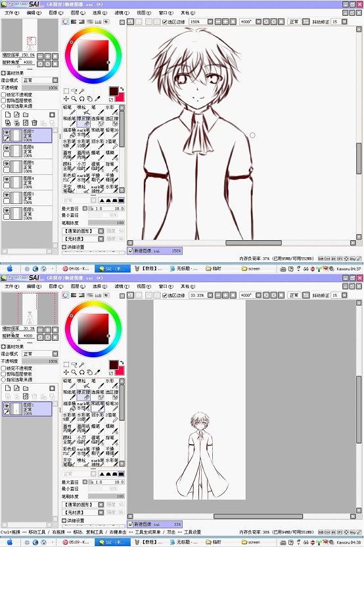
Task: Click the undo arrow in upper SAI toolbar
Action: [130, 22]
